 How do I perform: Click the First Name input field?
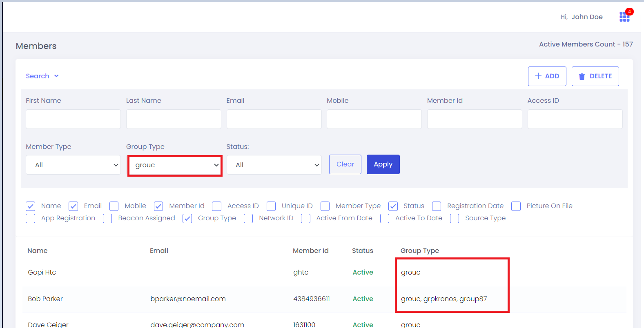(x=73, y=119)
